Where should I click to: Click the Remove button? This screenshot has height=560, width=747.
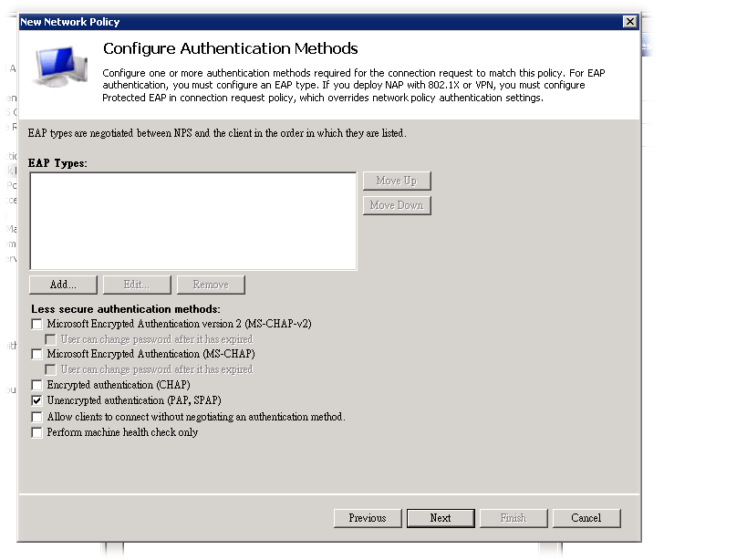[211, 285]
